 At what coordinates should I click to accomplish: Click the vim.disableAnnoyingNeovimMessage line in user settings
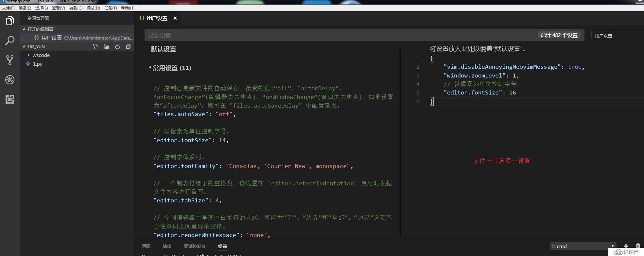click(514, 67)
